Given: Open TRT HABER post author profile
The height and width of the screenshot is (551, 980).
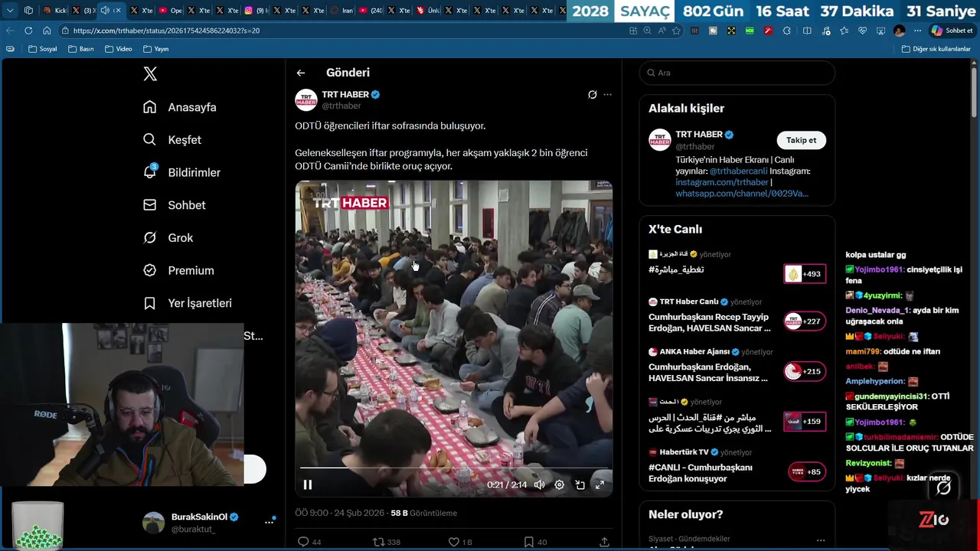Looking at the screenshot, I should click(x=345, y=94).
